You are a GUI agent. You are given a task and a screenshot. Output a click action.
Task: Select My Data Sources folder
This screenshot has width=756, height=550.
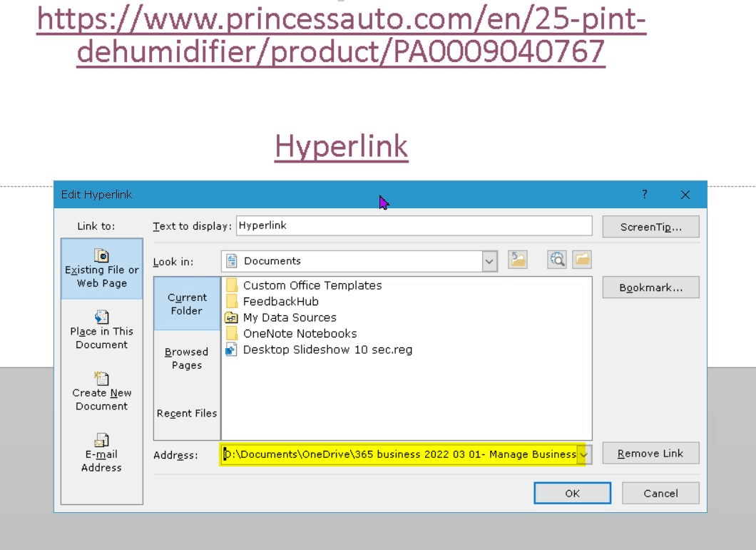pyautogui.click(x=290, y=317)
